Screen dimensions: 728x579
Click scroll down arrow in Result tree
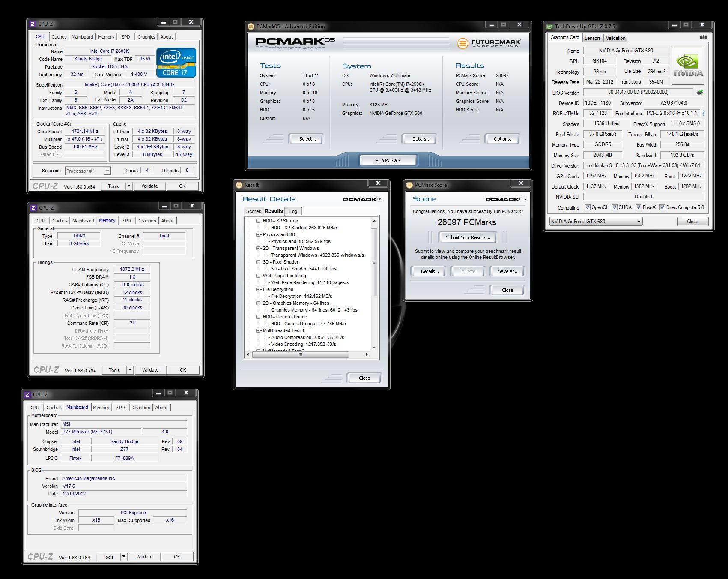[x=374, y=348]
